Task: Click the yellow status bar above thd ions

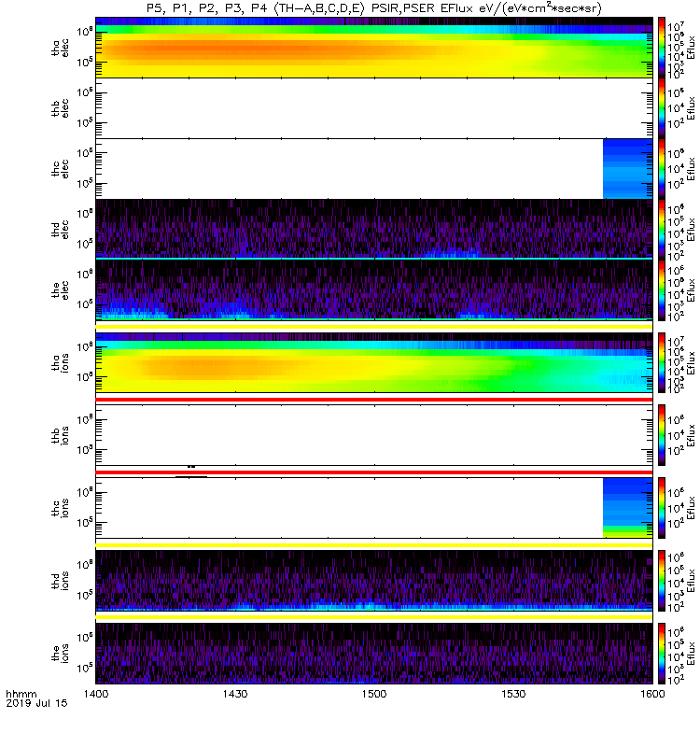Action: (x=374, y=545)
